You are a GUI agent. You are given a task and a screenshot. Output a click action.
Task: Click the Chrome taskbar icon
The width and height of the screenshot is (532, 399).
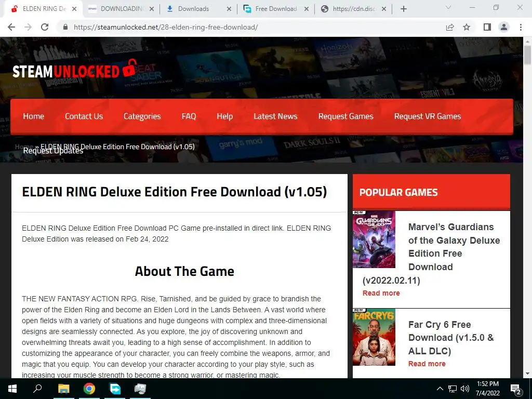89,389
